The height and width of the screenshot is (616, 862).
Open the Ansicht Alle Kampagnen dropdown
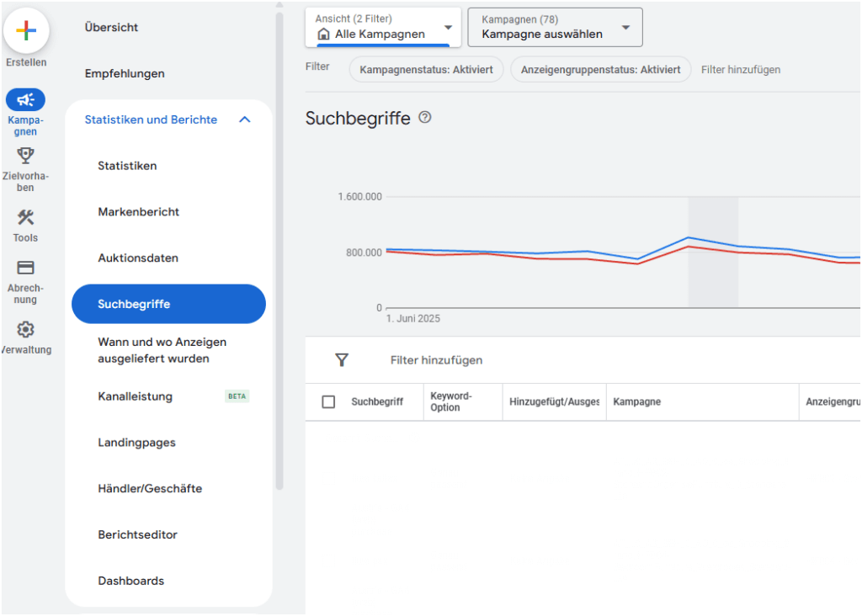point(383,27)
